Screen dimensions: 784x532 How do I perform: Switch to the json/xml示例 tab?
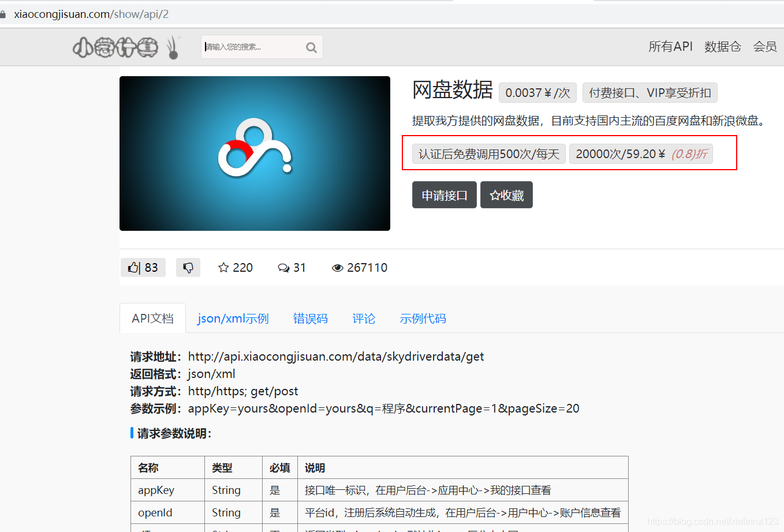[x=233, y=319]
